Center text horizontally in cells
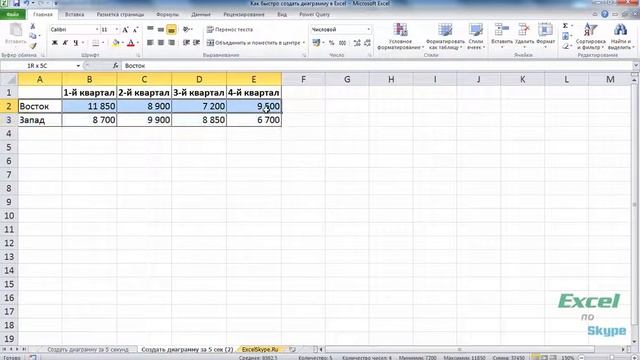 (161, 43)
